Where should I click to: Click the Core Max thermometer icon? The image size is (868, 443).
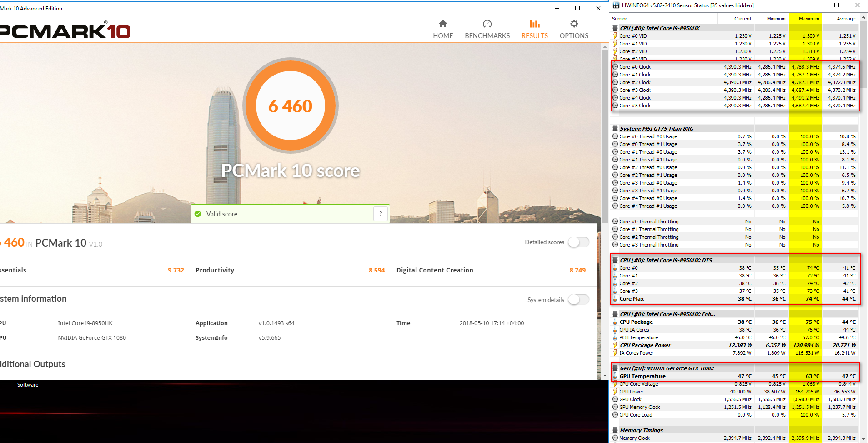click(x=615, y=299)
